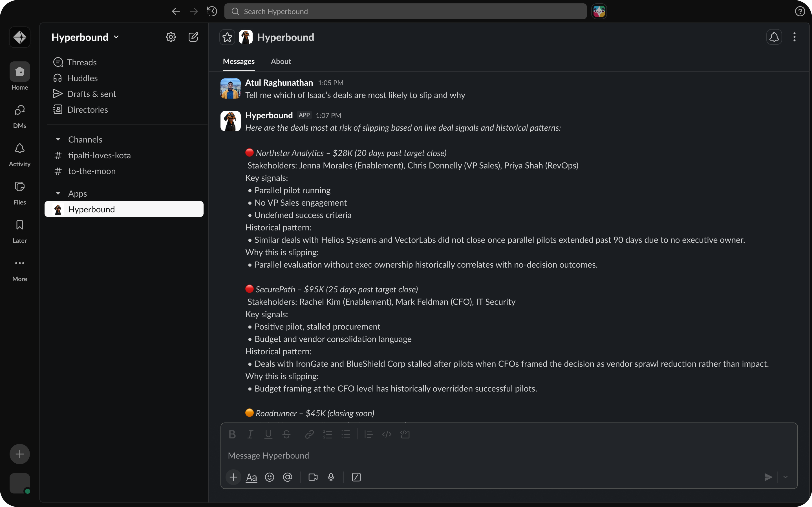Screen dimensions: 812x507
Task: Collapse the Channels section
Action: tap(58, 139)
